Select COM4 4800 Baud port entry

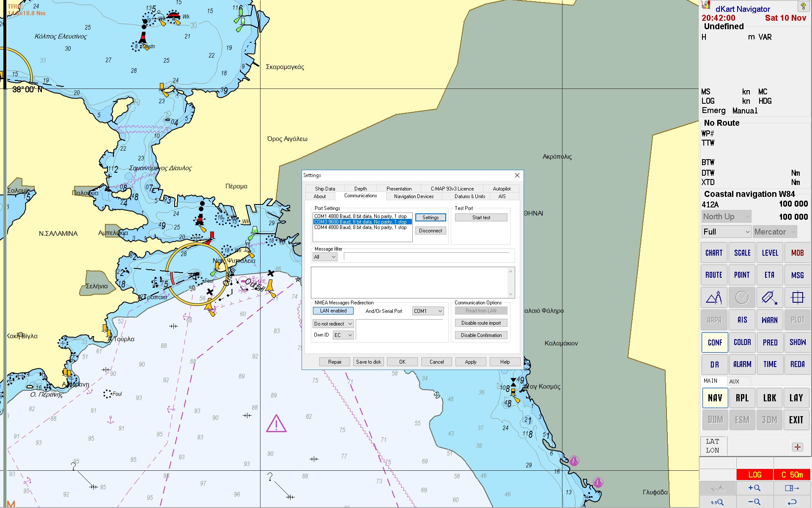[360, 227]
